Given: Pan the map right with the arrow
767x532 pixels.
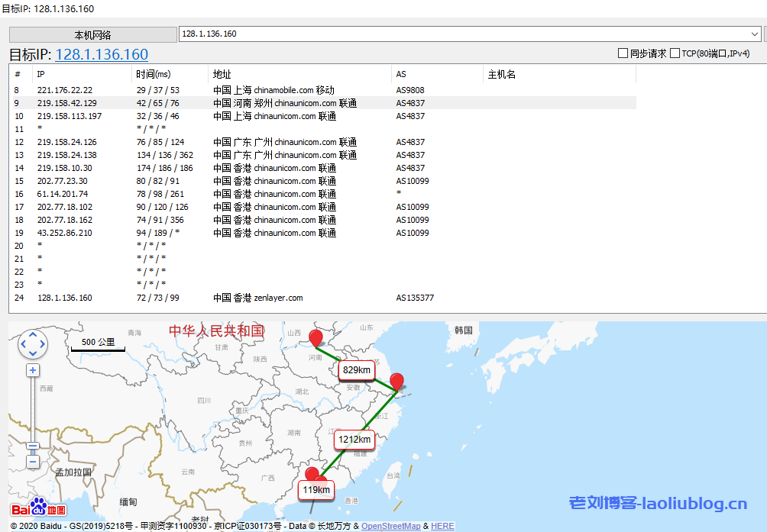Looking at the screenshot, I should [44, 344].
